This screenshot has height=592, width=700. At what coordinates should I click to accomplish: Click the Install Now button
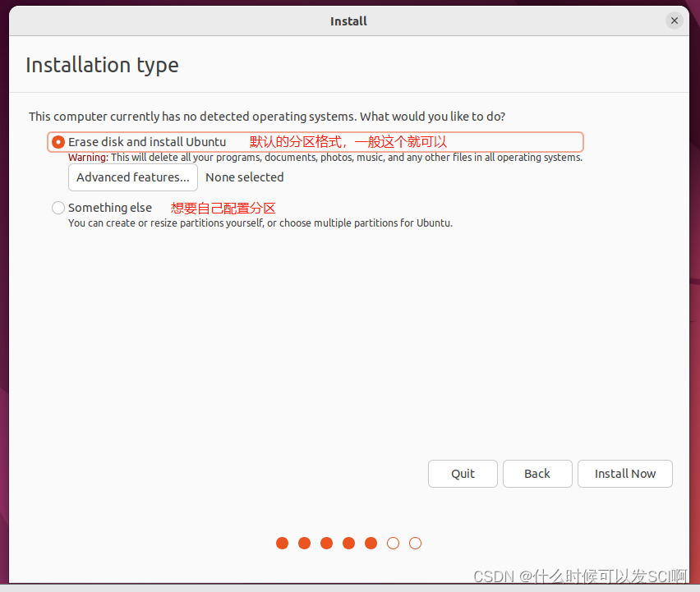(x=625, y=474)
